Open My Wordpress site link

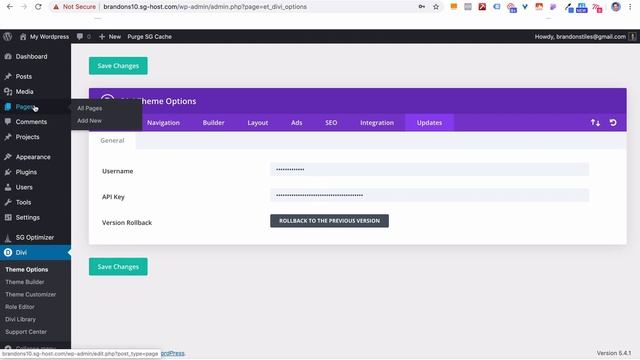coord(44,36)
